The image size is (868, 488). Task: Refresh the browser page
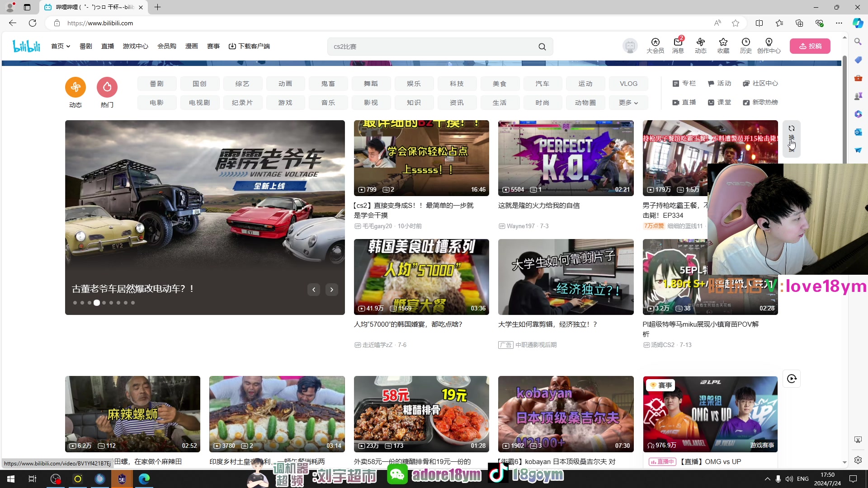[33, 23]
